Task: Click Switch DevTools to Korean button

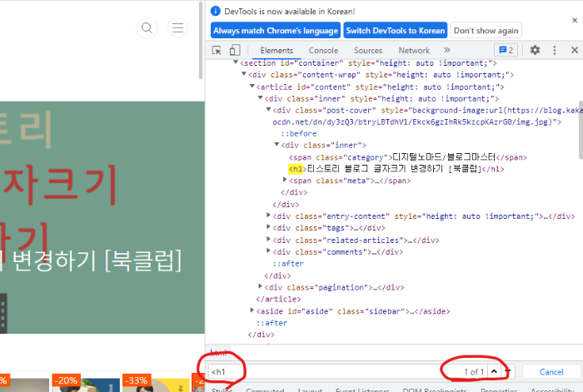Action: click(x=396, y=30)
